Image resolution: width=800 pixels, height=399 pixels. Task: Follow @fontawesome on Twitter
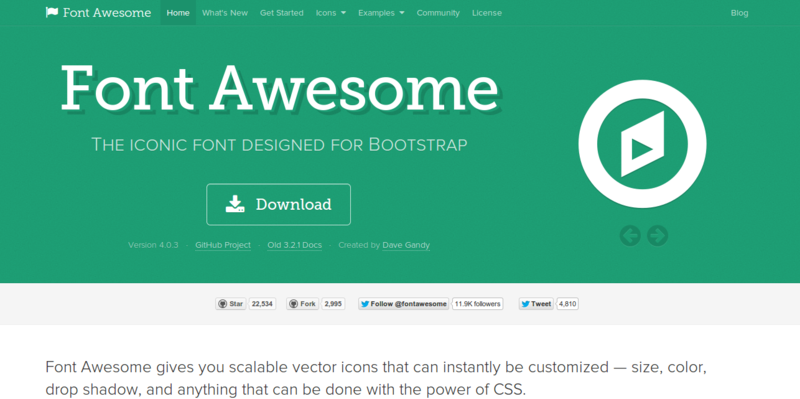[404, 304]
